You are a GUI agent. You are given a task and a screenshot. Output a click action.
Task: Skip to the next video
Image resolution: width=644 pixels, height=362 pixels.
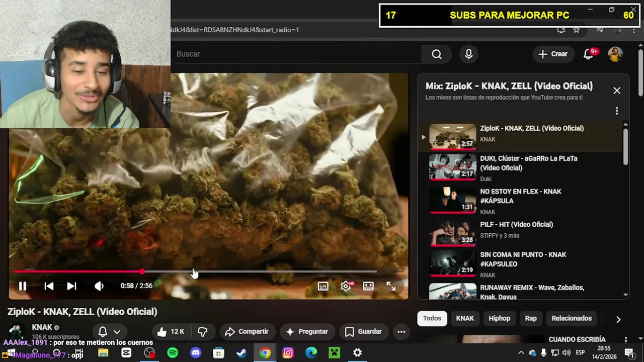coord(71,286)
